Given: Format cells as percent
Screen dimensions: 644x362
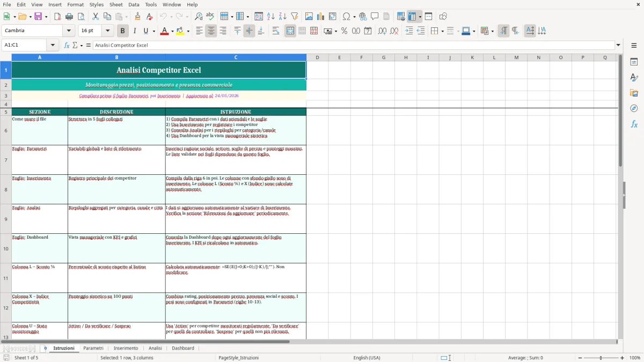Looking at the screenshot, I should [x=344, y=31].
